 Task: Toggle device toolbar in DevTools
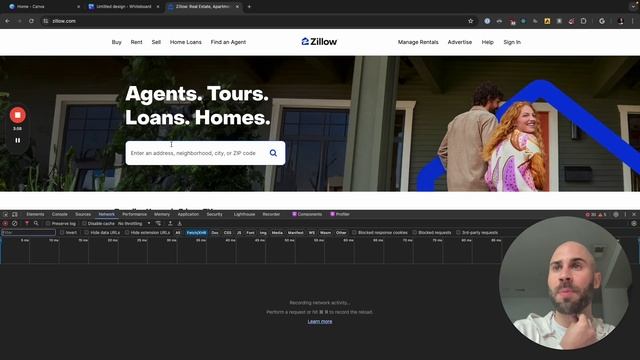(x=15, y=214)
